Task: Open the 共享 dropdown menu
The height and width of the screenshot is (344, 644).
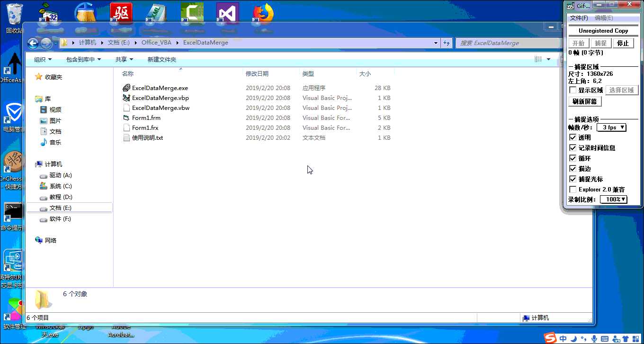Action: pos(125,59)
